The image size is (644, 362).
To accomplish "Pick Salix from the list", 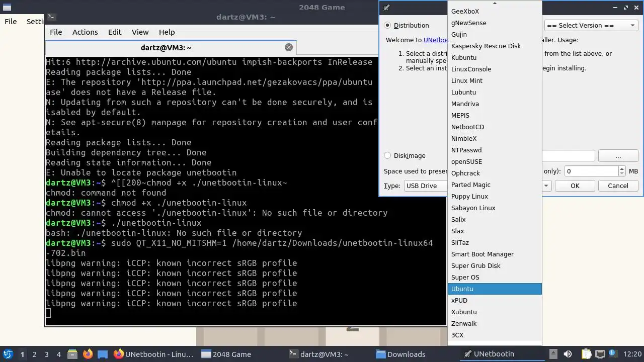I will (495, 219).
